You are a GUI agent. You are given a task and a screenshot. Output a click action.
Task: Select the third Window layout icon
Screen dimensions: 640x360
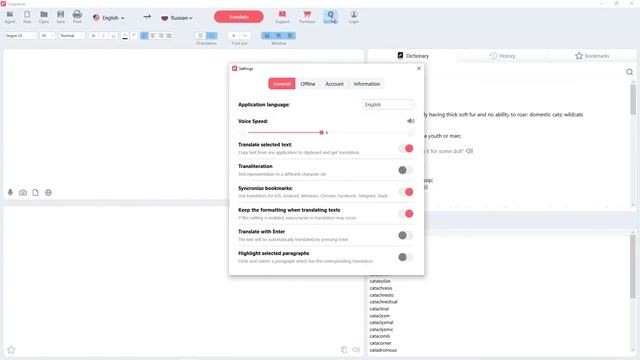point(290,36)
